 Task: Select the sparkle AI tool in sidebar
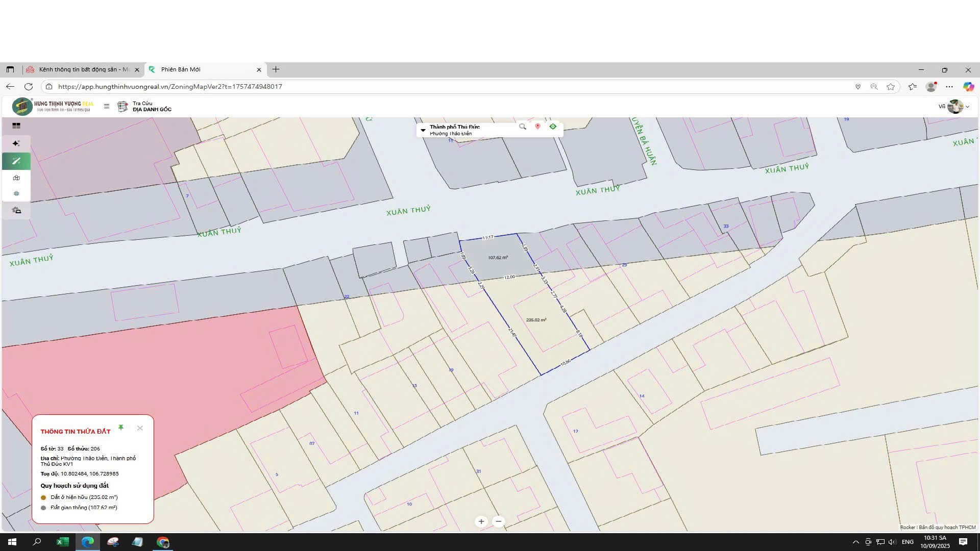(16, 143)
